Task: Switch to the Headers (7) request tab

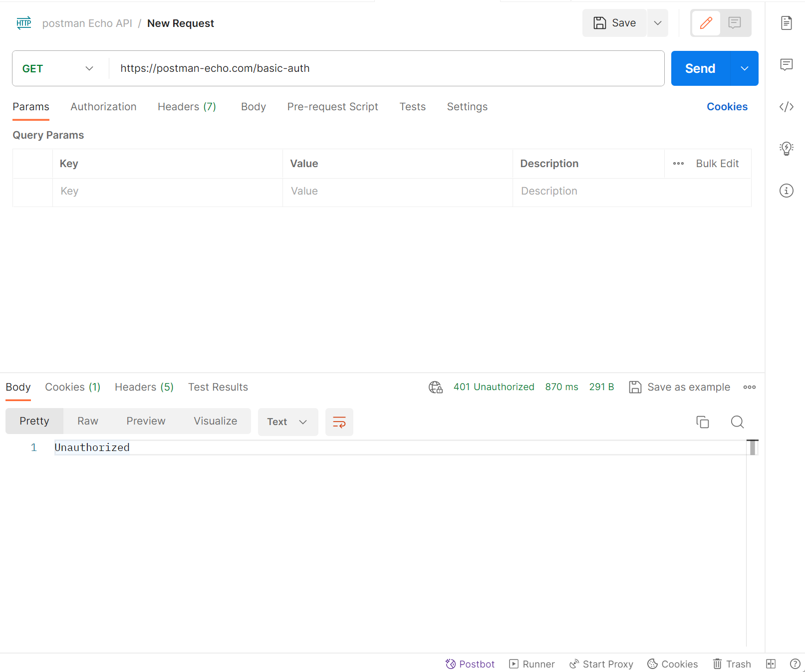Action: point(187,107)
